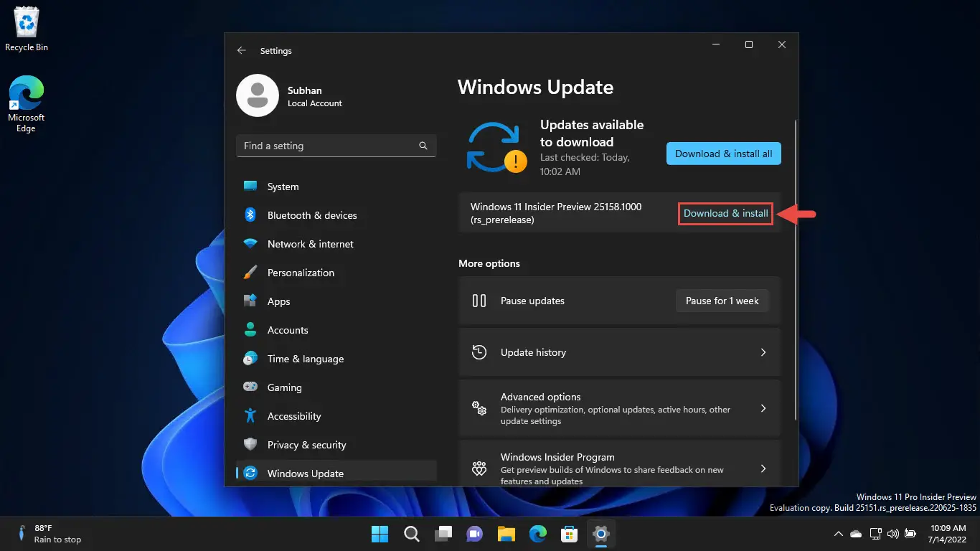Launch Microsoft Edge from the desktop shortcut

click(x=27, y=104)
